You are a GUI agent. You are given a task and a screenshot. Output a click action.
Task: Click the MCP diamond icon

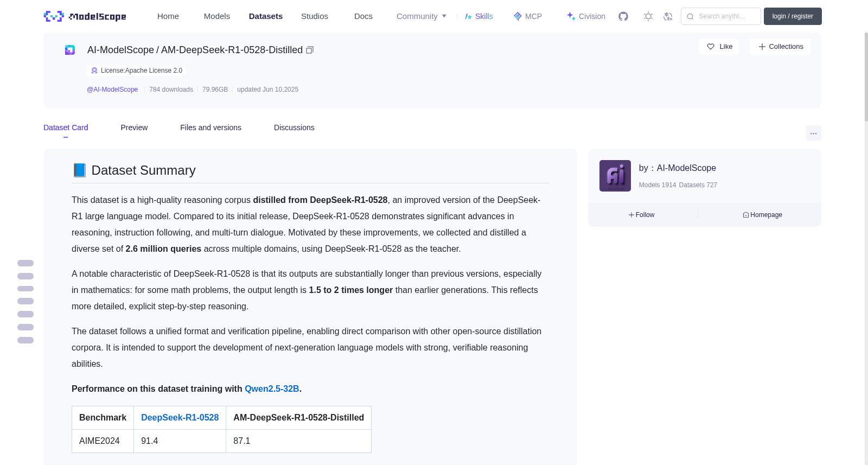(x=518, y=16)
